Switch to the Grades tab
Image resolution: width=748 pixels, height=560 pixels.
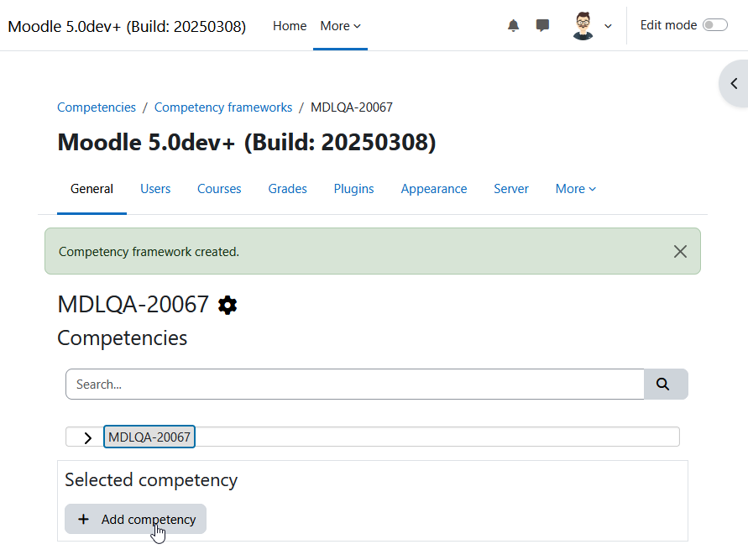tap(287, 189)
